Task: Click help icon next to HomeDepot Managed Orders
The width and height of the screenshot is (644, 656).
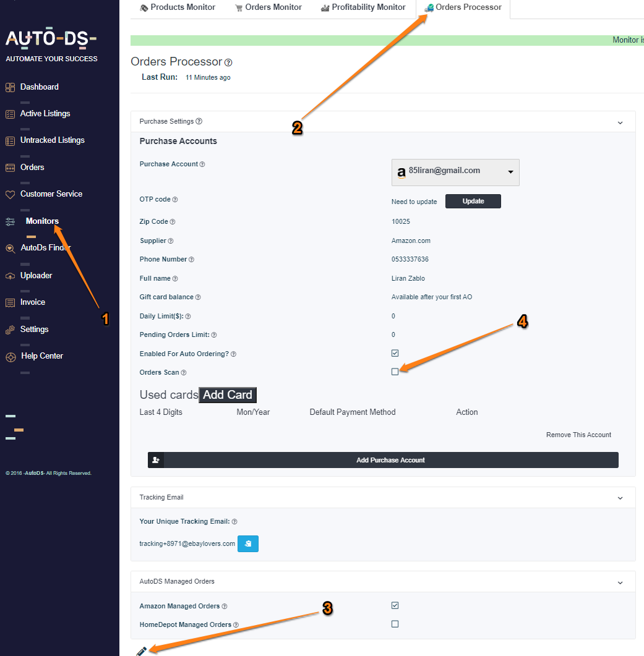Action: click(x=236, y=624)
